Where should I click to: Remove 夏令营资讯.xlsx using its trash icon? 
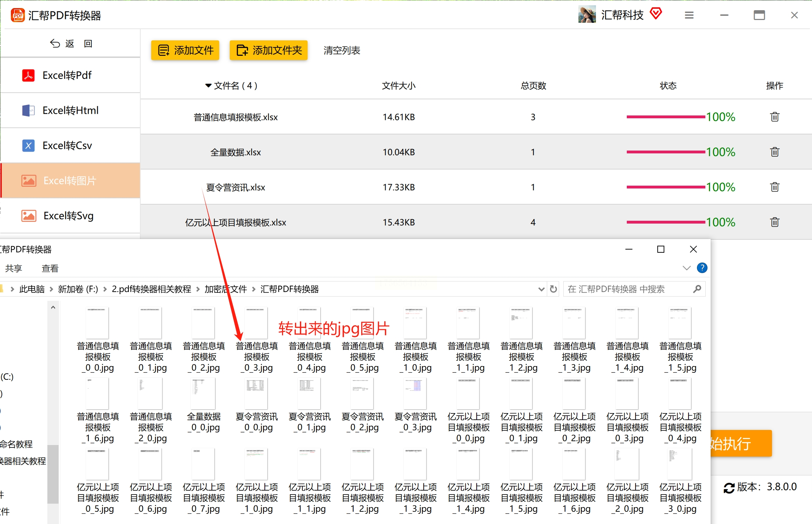[x=774, y=187]
